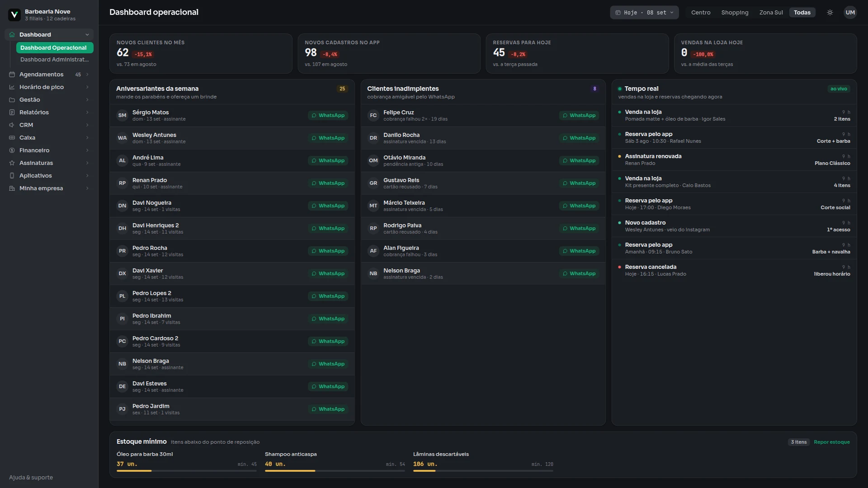This screenshot has width=868, height=488.
Task: Open Dashboard Operacional in sidebar
Action: [x=55, y=48]
